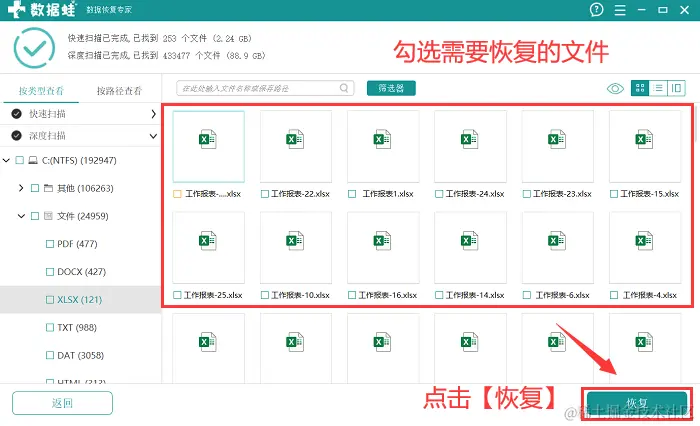
Task: Check the PDF (477) checkbox
Action: click(x=50, y=244)
